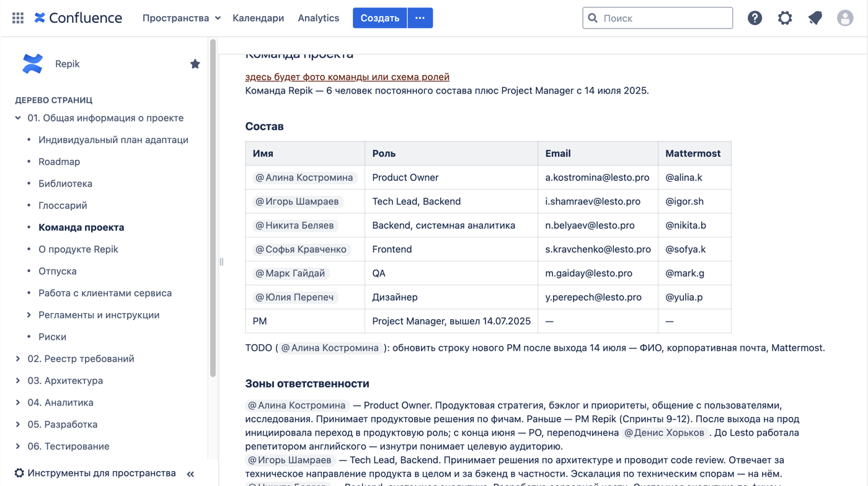Open the Библиотека page

coord(65,183)
